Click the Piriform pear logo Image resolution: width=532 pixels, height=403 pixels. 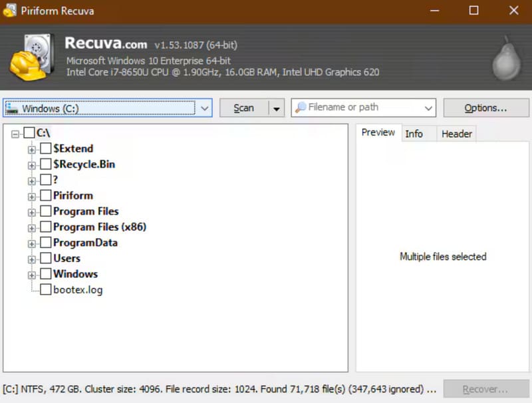coord(507,59)
